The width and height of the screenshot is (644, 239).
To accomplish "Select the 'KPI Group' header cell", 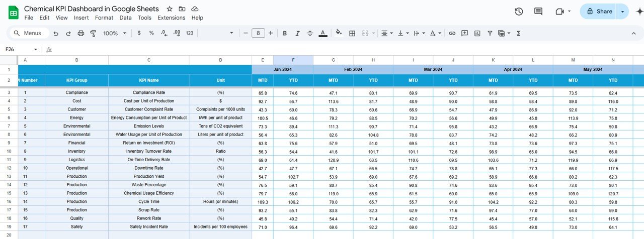I will point(76,80).
